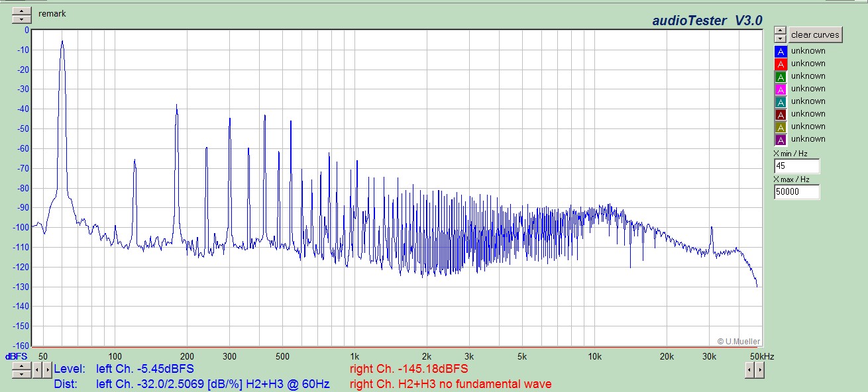
Task: Click unknown label beside blue swatch
Action: click(x=808, y=51)
